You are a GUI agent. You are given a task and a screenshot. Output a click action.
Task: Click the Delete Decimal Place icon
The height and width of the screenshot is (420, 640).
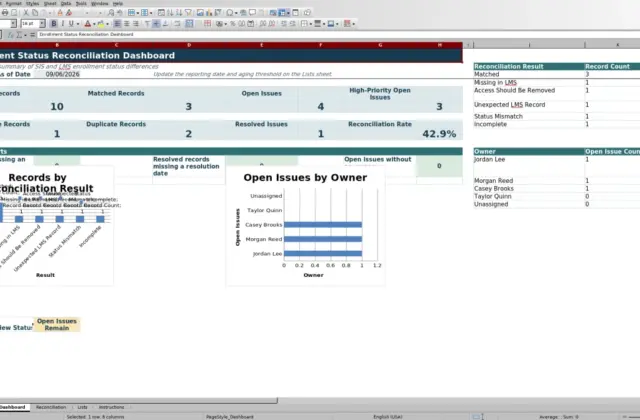tap(272, 24)
